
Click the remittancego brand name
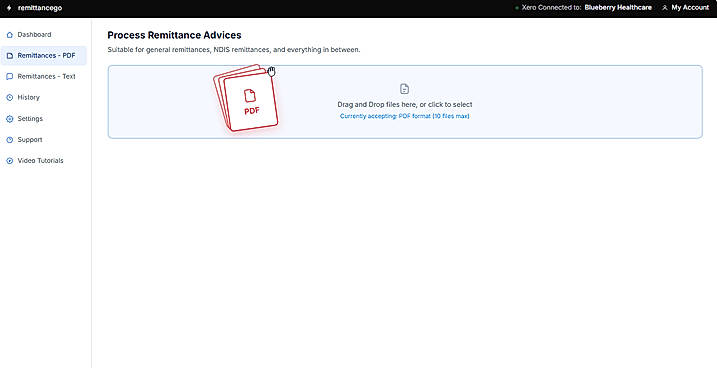click(x=40, y=8)
